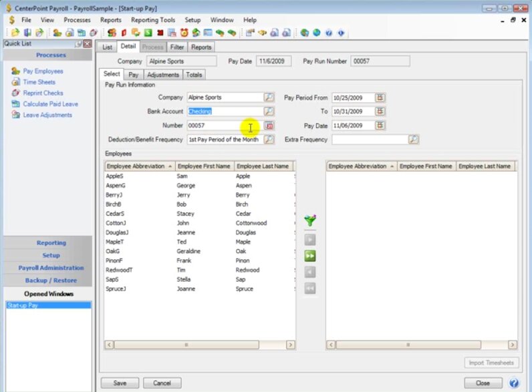
Task: Click the green move-all-employees double arrow
Action: click(x=309, y=256)
